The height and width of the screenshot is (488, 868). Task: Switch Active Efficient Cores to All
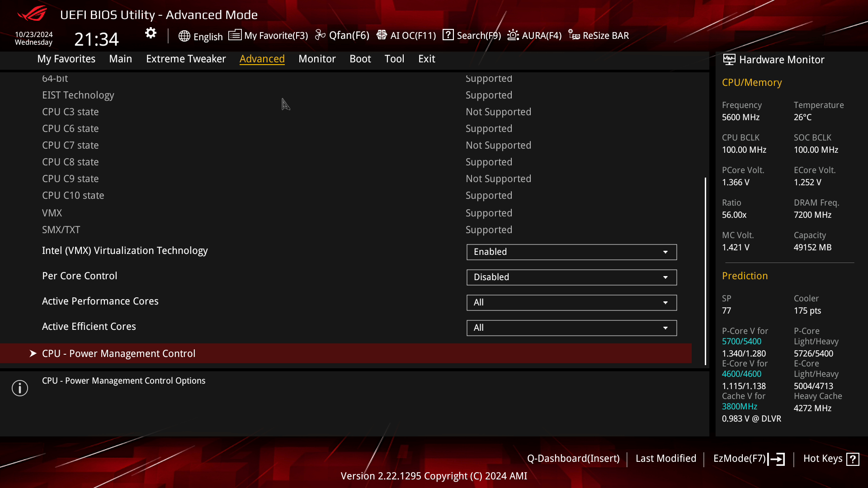click(571, 327)
